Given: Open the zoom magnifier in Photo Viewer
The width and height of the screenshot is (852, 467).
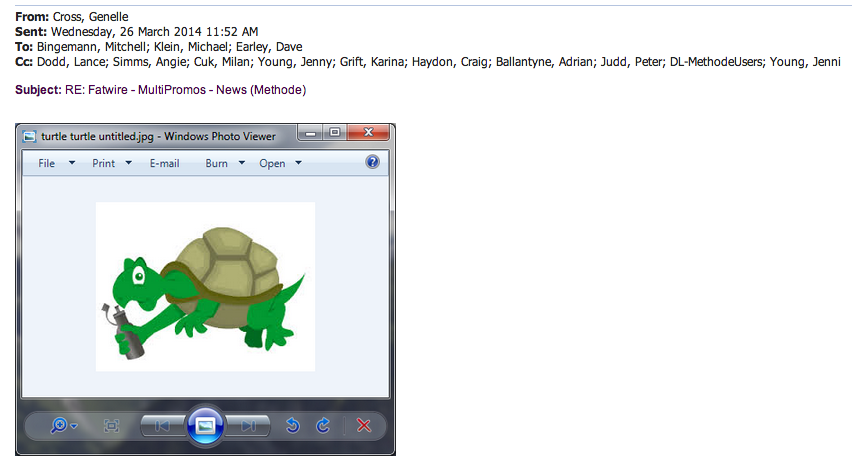Looking at the screenshot, I should tap(59, 425).
